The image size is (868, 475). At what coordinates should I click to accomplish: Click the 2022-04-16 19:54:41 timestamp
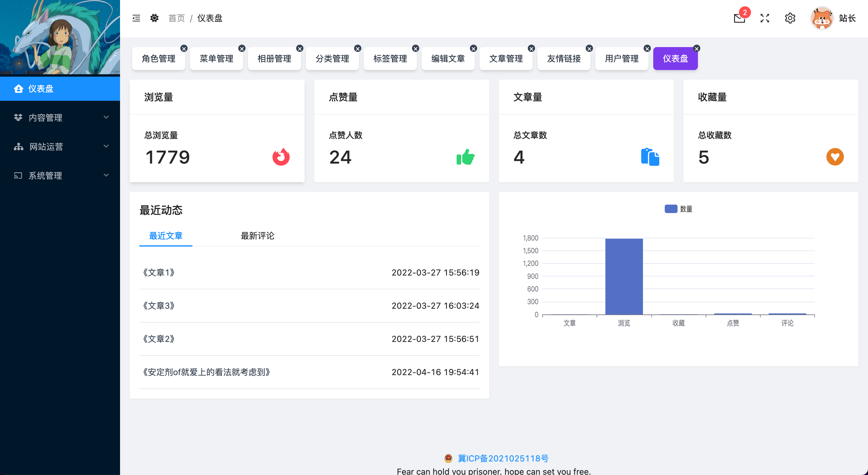[435, 372]
